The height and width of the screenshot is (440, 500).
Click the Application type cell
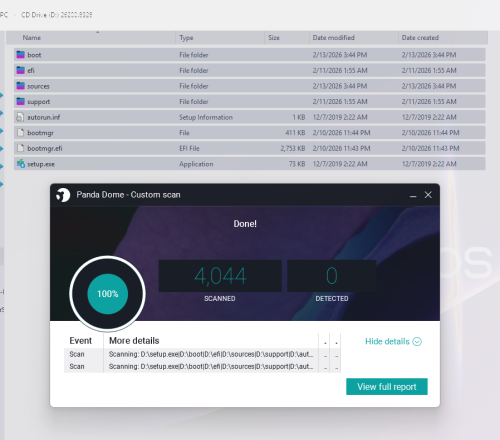196,164
